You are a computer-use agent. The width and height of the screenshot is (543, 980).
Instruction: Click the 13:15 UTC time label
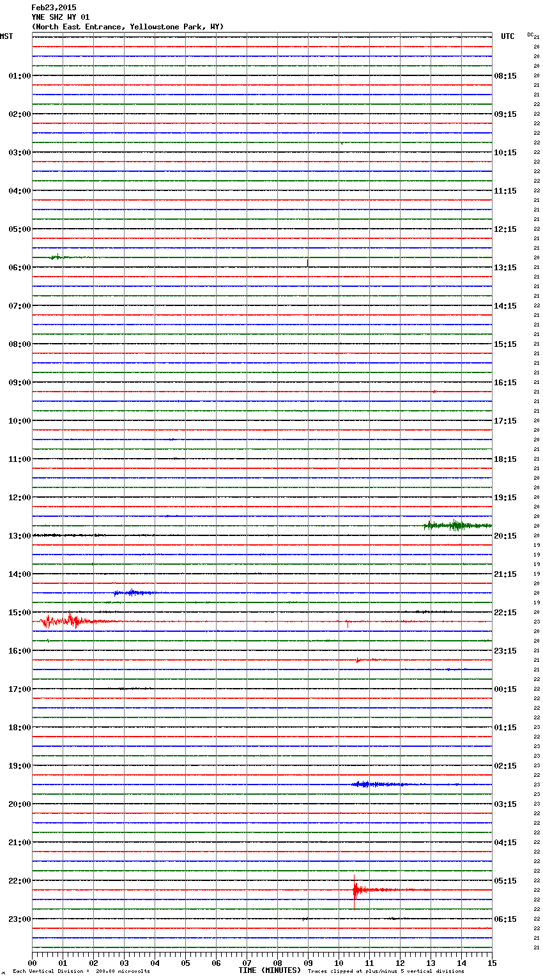505,268
